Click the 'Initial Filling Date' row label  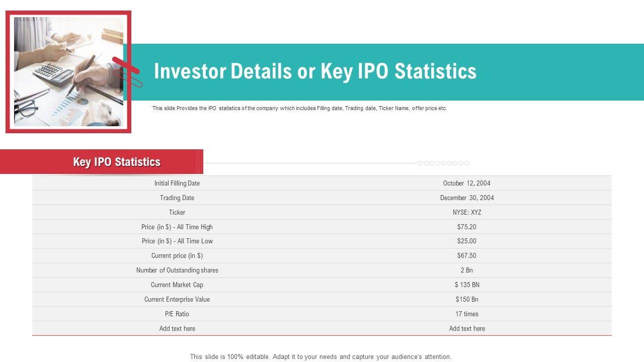pos(177,184)
